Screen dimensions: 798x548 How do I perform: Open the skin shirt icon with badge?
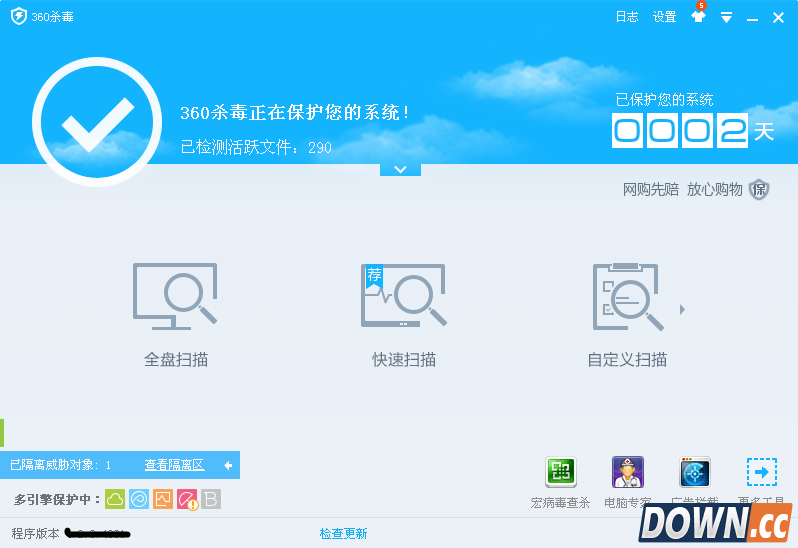699,15
